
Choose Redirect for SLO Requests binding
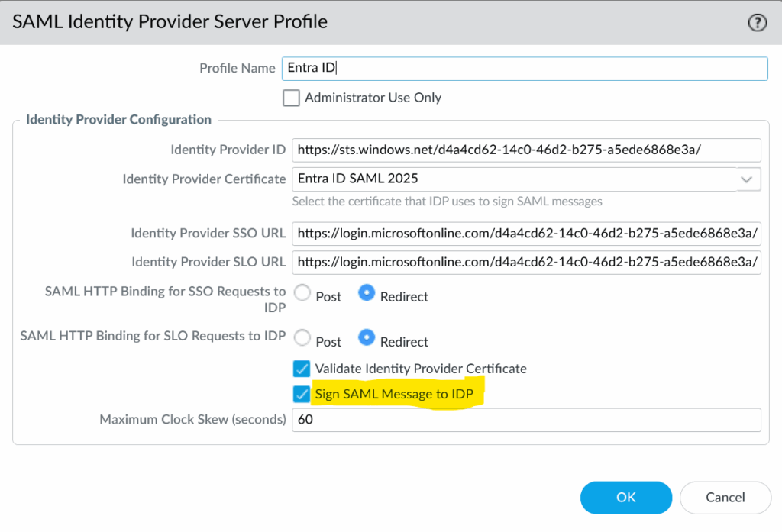click(x=367, y=340)
